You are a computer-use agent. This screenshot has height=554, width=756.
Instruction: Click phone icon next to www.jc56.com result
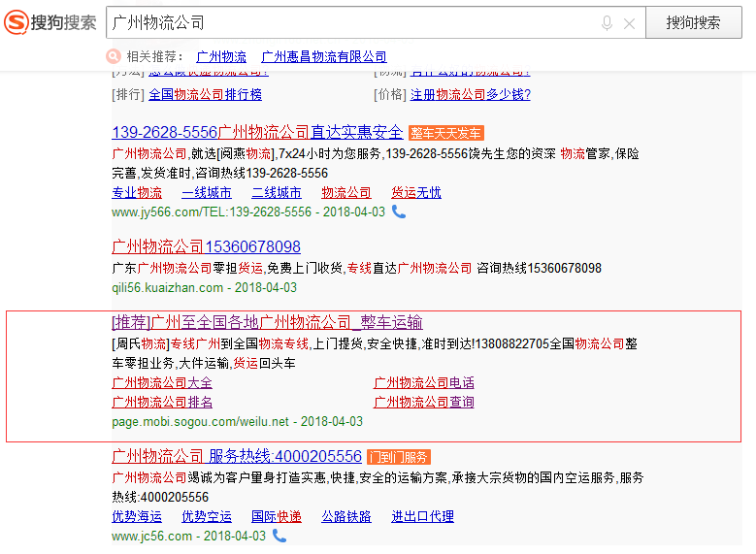(279, 536)
